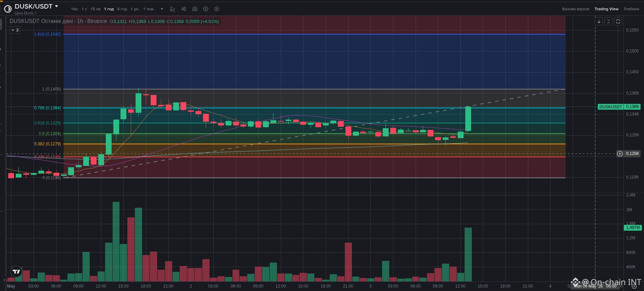Open the indicators line chart icon
This screenshot has width=644, height=291.
tap(173, 9)
